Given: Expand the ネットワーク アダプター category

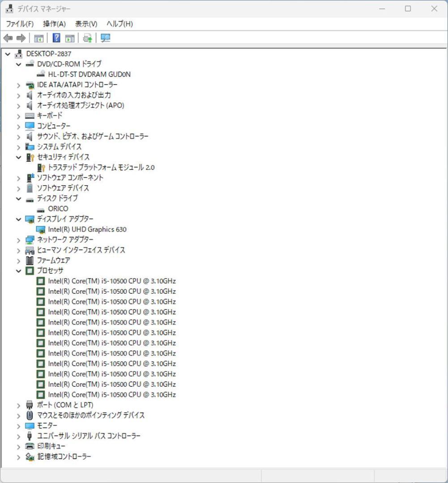Looking at the screenshot, I should tap(18, 239).
